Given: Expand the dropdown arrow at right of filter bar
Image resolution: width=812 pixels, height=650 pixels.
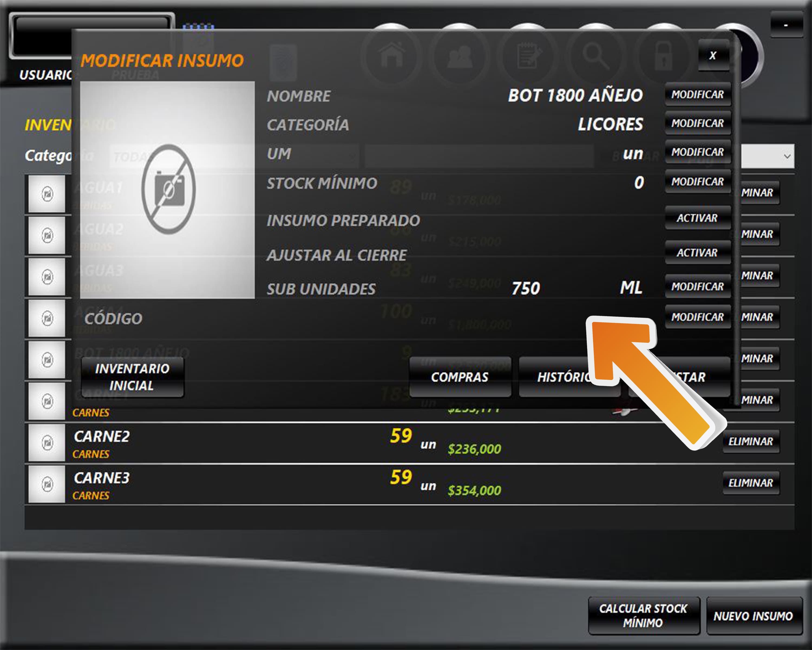Looking at the screenshot, I should click(787, 156).
